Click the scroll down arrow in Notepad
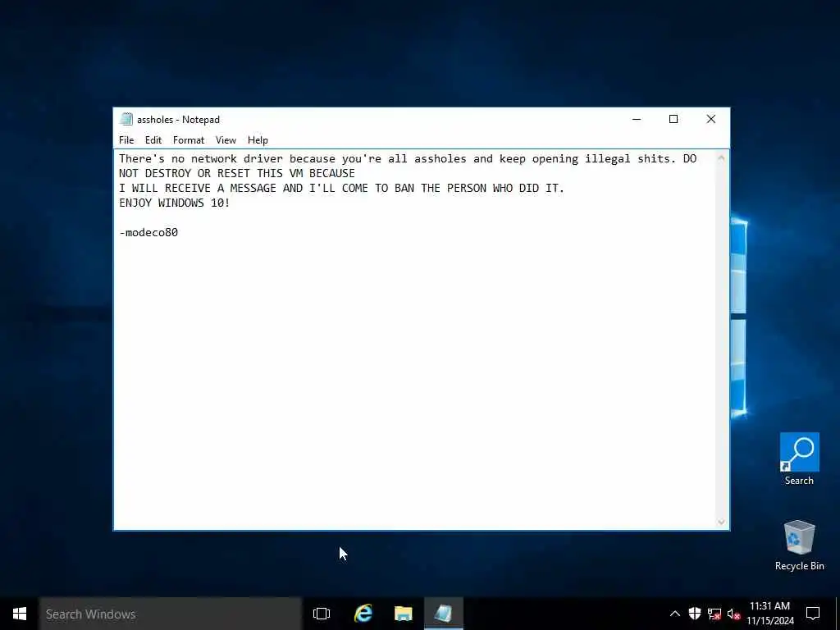 721,522
